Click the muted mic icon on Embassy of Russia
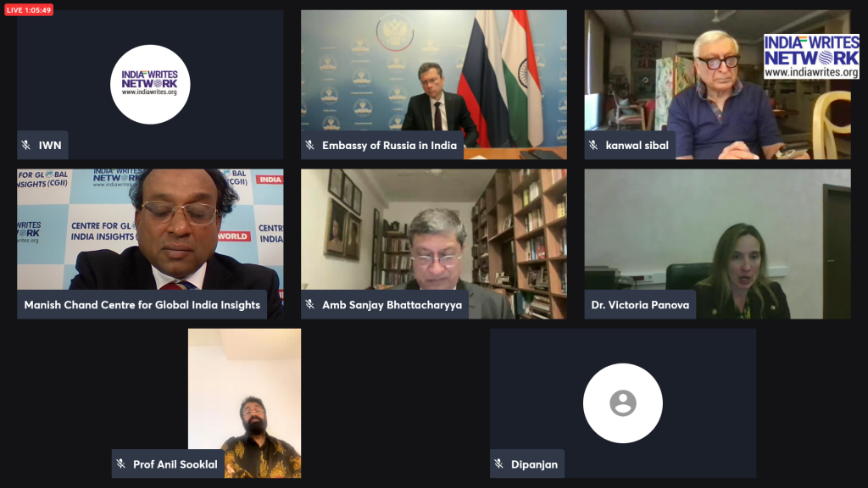 point(310,145)
